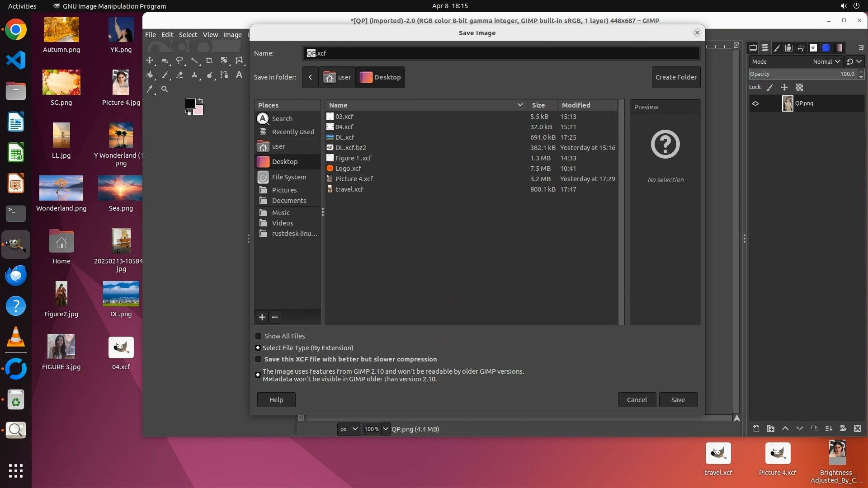
Task: Open the Edit menu
Action: (x=167, y=35)
